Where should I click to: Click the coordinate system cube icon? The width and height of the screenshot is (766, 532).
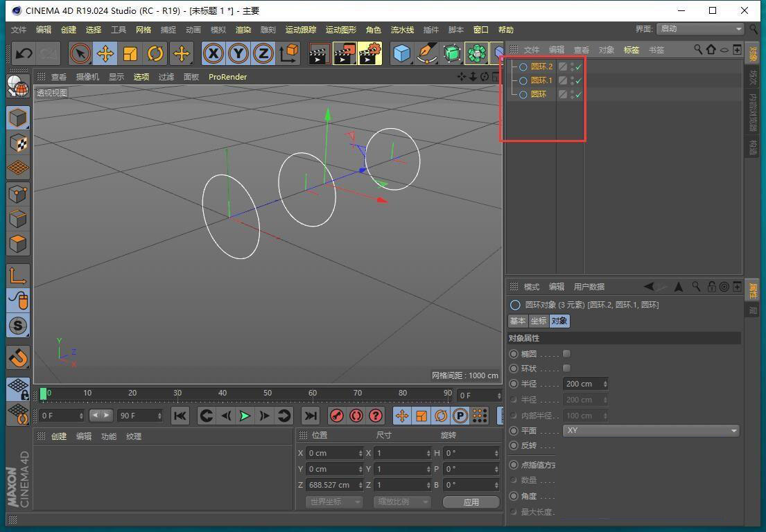(288, 53)
